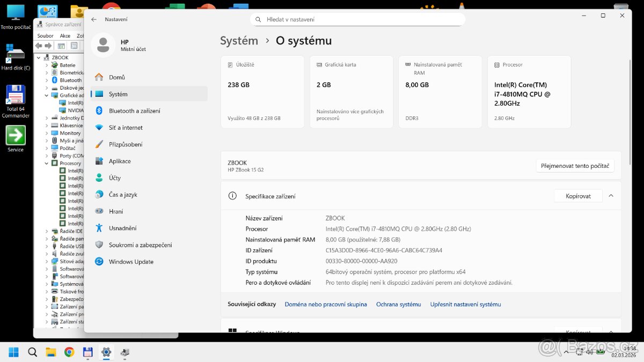Select Systém in the Settings sidebar
Image resolution: width=644 pixels, height=362 pixels.
click(149, 94)
